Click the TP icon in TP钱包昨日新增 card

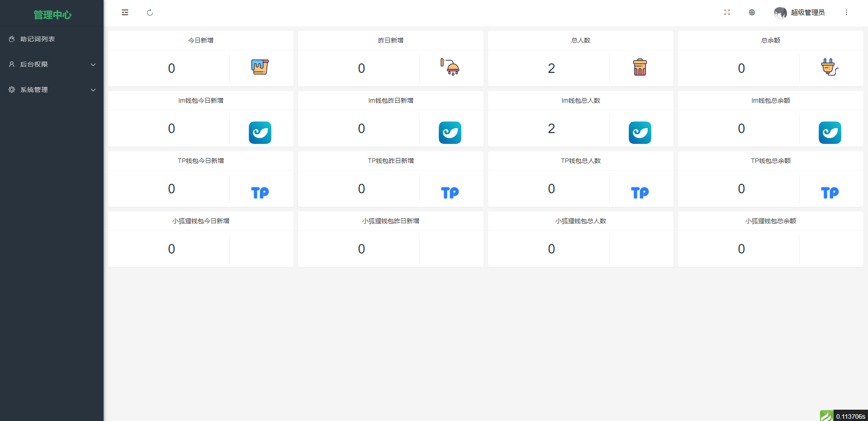click(x=450, y=193)
